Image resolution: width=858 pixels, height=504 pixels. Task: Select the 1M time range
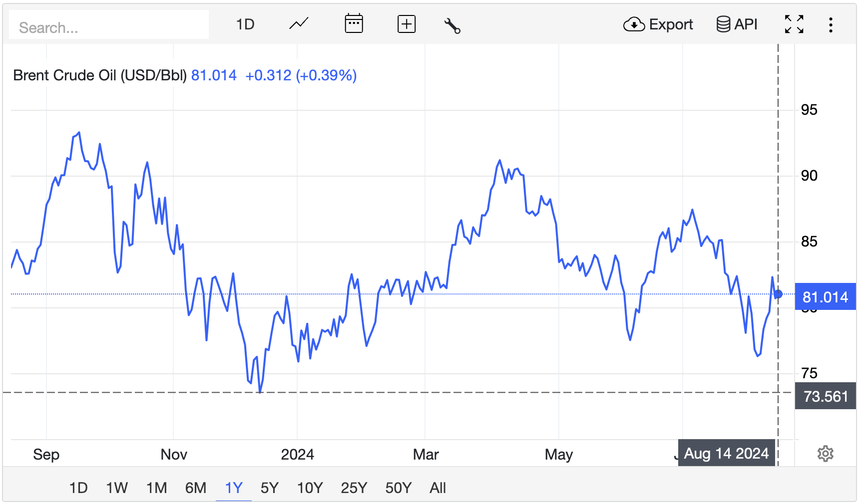click(157, 488)
